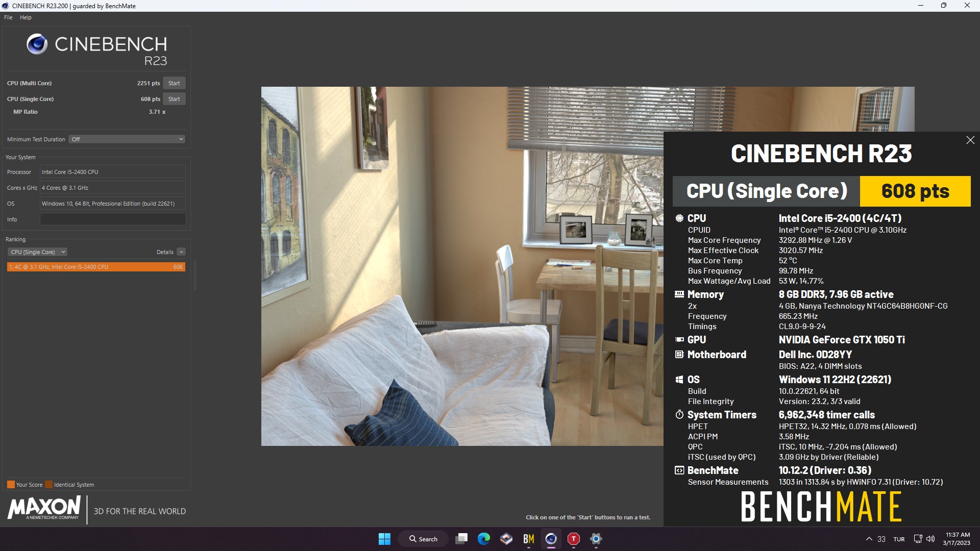Click the Cinebench title bar app icon
The image size is (980, 551).
[x=5, y=6]
